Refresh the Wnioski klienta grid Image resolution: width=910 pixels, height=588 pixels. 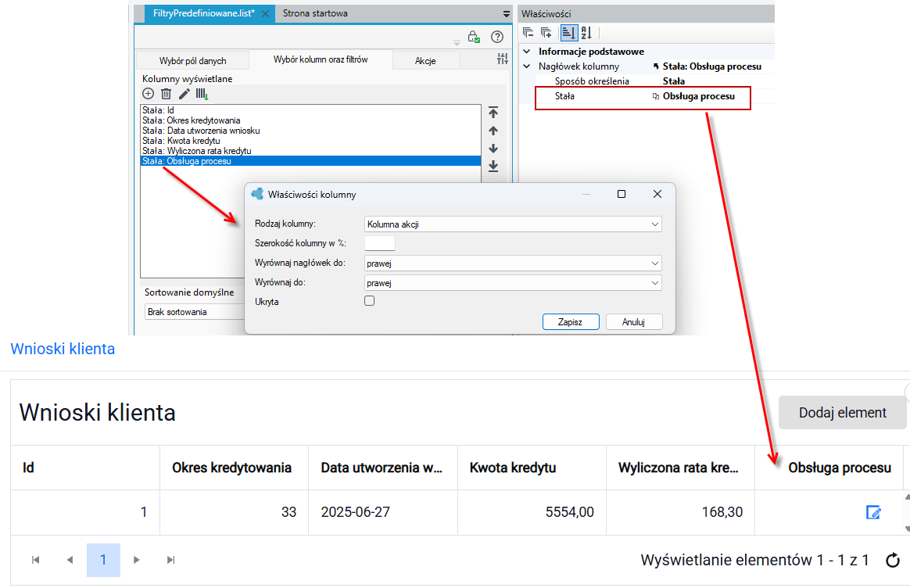click(x=893, y=560)
